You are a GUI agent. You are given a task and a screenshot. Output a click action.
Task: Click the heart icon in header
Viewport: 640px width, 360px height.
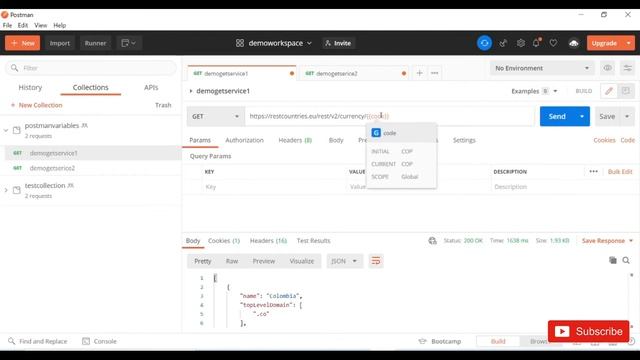click(x=553, y=43)
